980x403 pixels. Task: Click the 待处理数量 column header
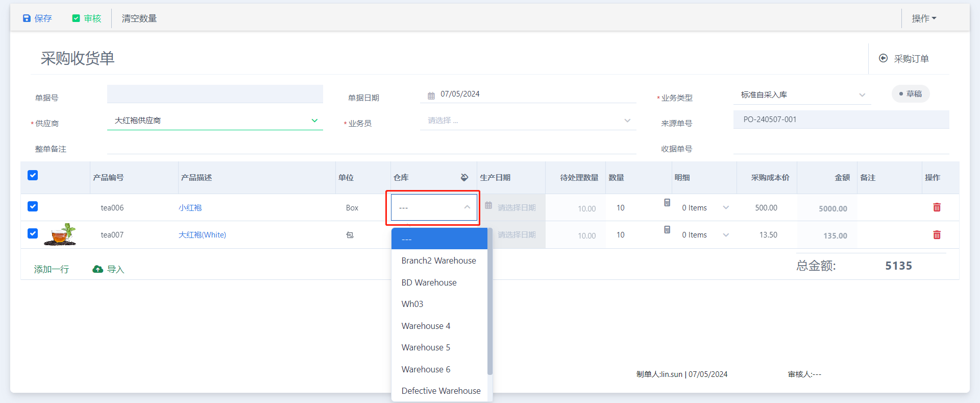tap(579, 178)
